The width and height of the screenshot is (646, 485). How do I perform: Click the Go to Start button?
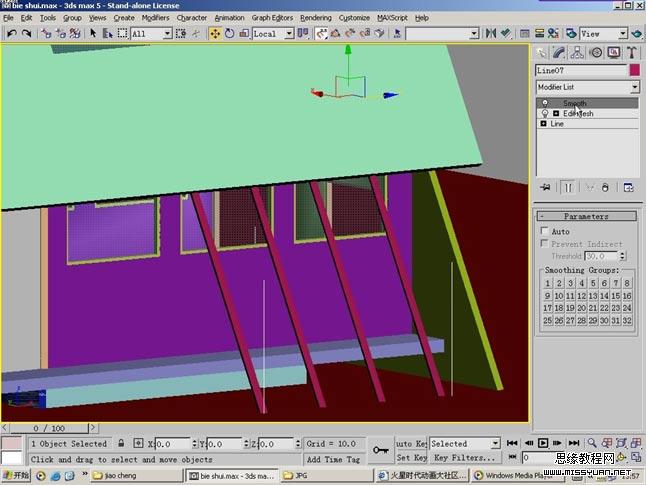(512, 443)
